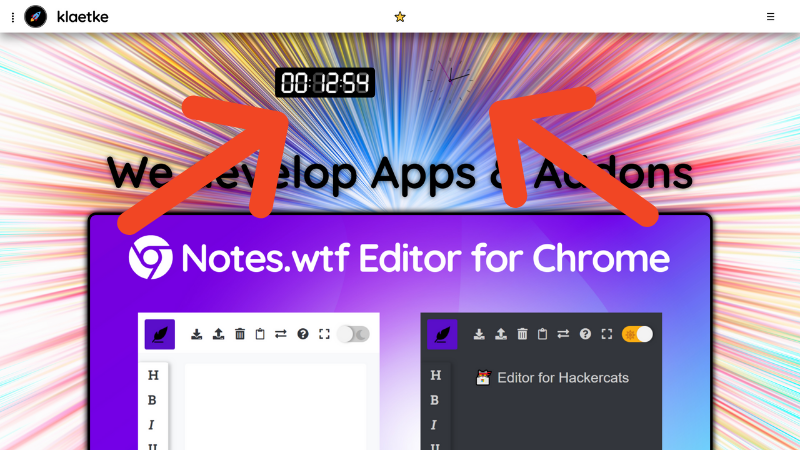Click the download icon in the light editor
800x450 pixels.
[196, 334]
